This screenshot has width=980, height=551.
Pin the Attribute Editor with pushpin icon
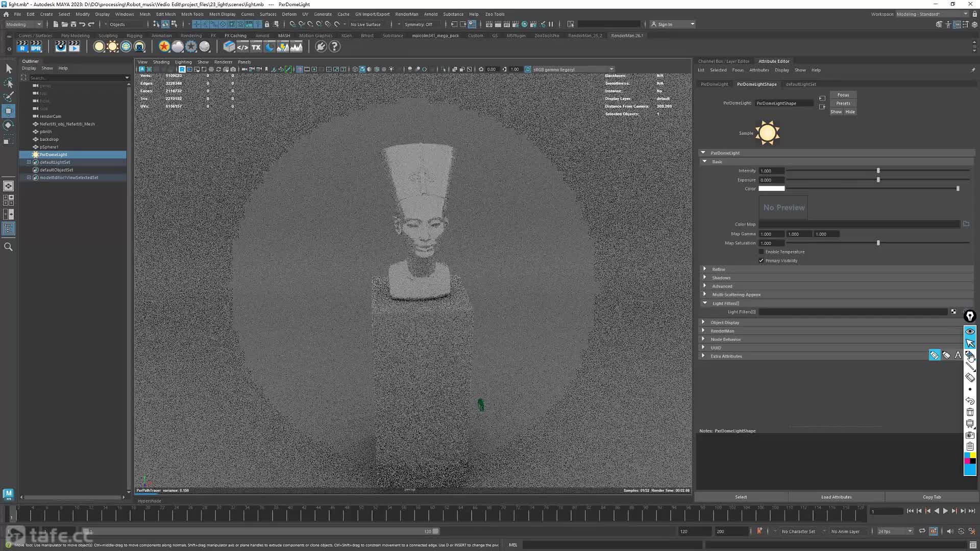point(972,70)
